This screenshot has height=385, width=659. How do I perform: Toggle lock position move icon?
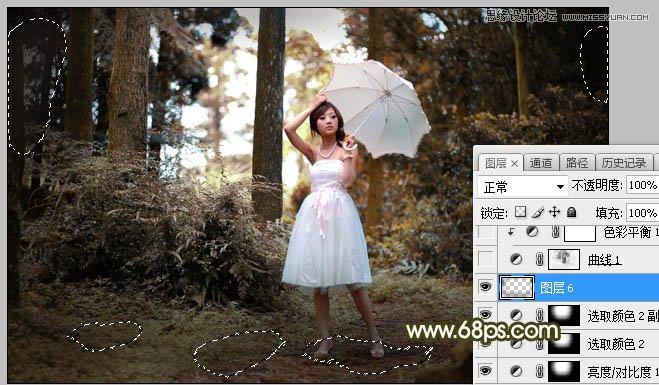coord(555,212)
